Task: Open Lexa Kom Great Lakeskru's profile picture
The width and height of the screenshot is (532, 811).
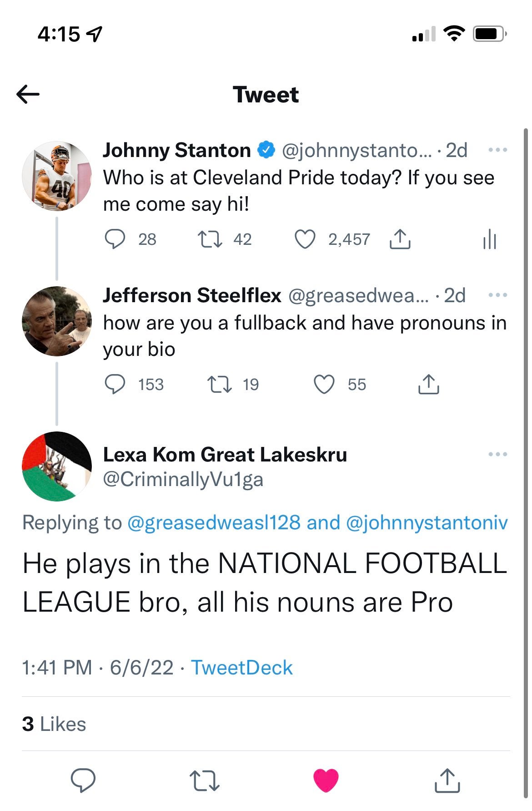Action: [57, 466]
